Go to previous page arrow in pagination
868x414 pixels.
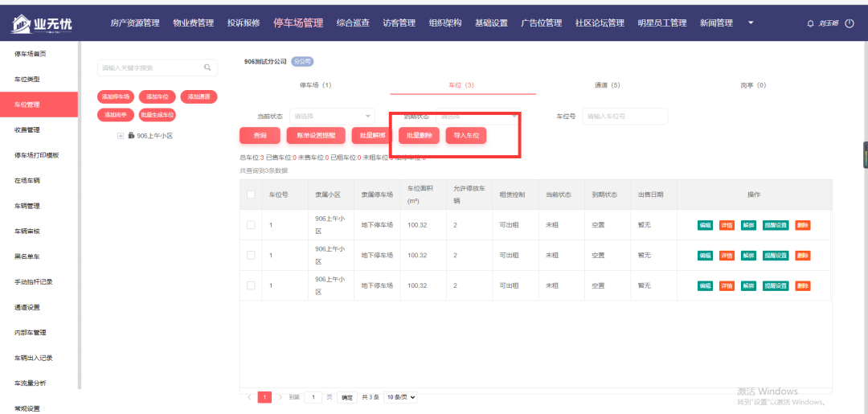coord(249,397)
